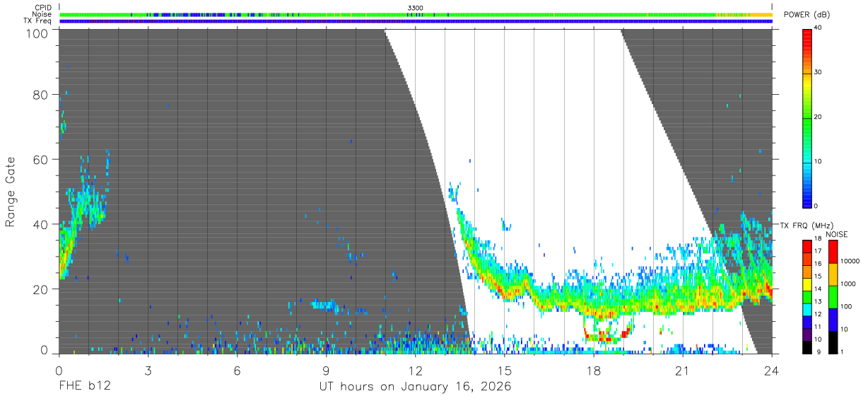Click the red top swatch of the NOISE legend

point(833,251)
